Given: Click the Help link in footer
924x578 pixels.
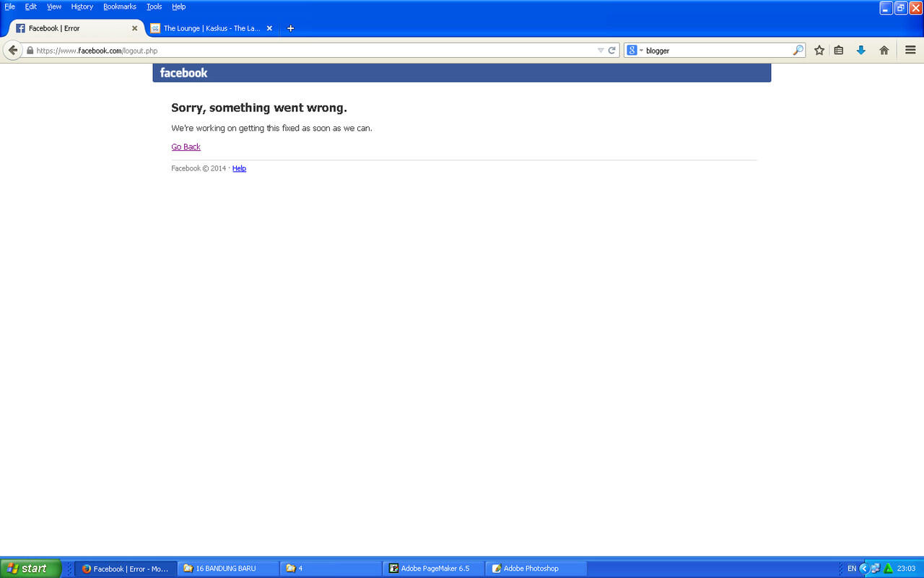Looking at the screenshot, I should pyautogui.click(x=239, y=168).
